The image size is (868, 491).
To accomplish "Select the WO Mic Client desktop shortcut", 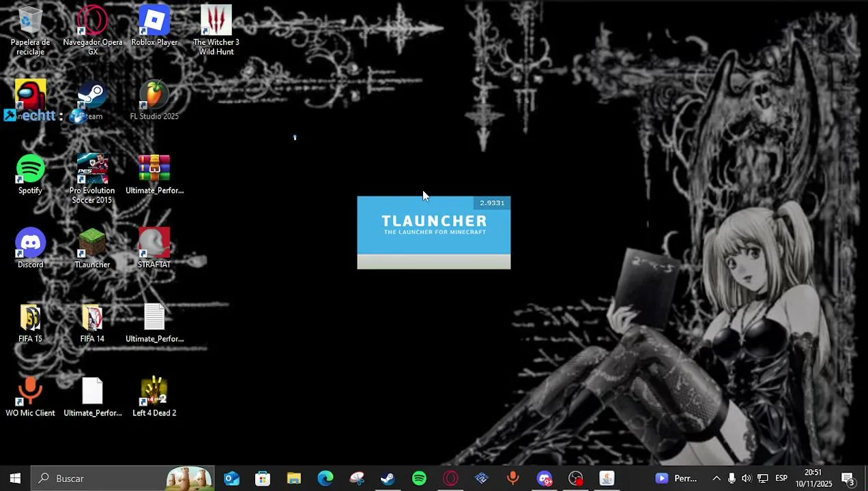I will pyautogui.click(x=30, y=397).
